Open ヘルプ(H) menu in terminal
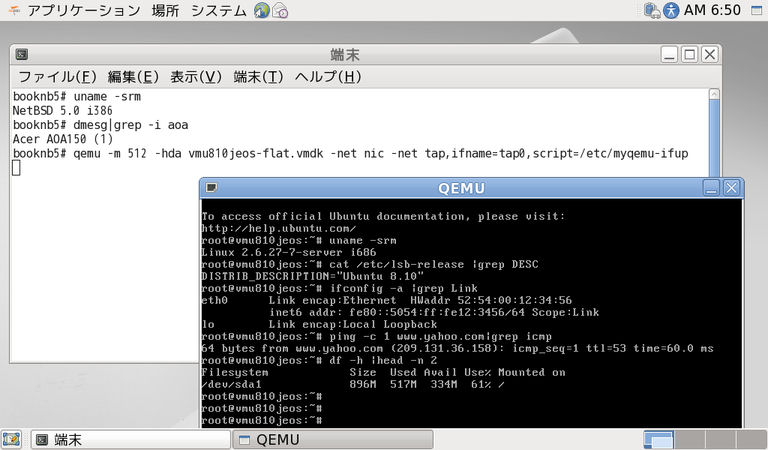 (x=328, y=77)
